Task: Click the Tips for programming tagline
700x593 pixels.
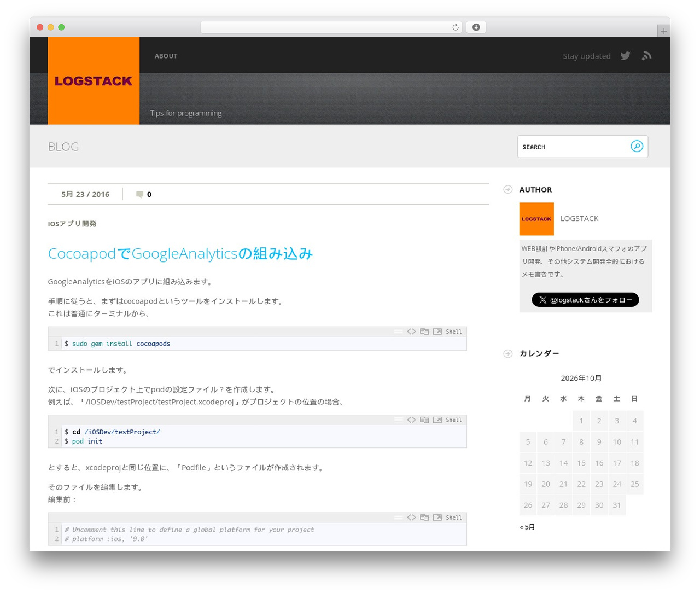Action: [x=186, y=113]
